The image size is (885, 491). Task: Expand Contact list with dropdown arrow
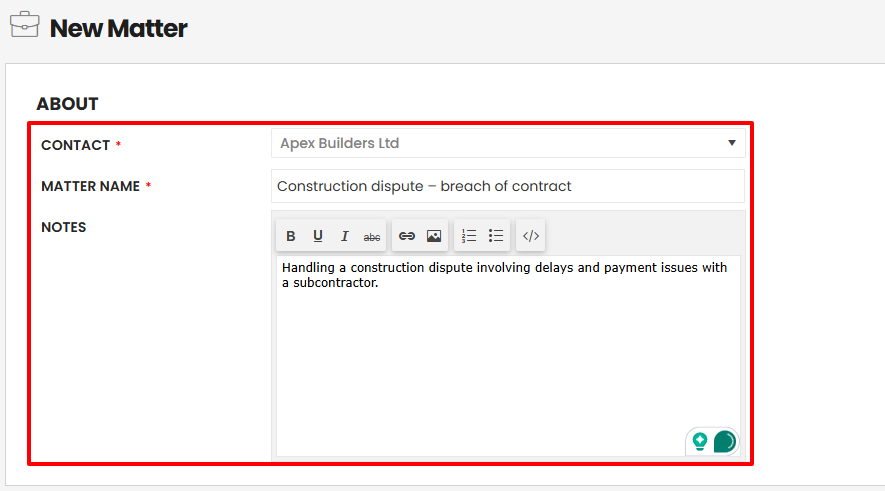731,143
